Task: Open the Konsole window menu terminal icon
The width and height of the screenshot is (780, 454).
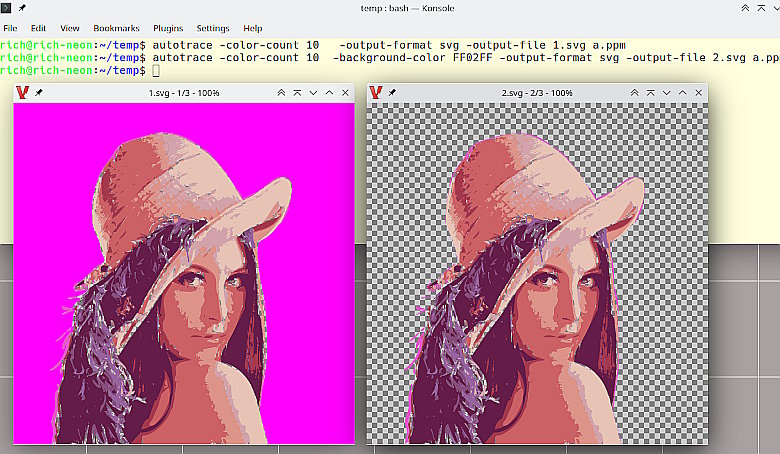Action: [x=5, y=8]
